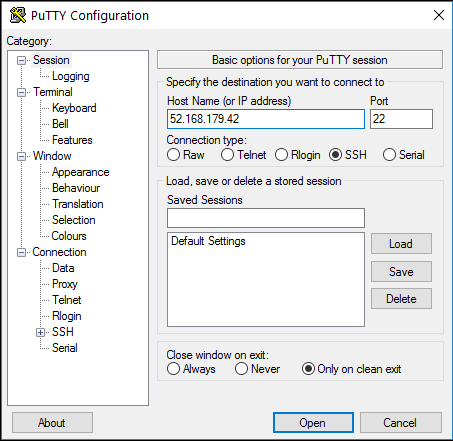Open the Colours settings category
Image resolution: width=453 pixels, height=441 pixels.
pos(69,236)
